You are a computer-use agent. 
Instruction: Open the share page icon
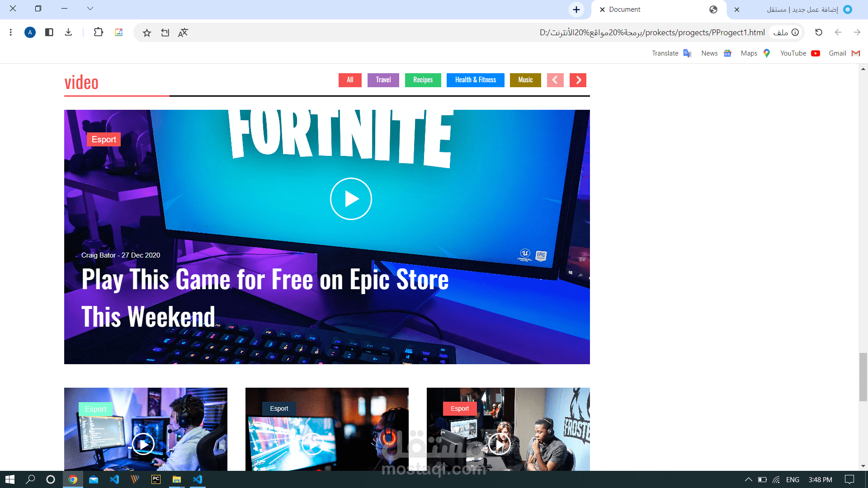(165, 33)
